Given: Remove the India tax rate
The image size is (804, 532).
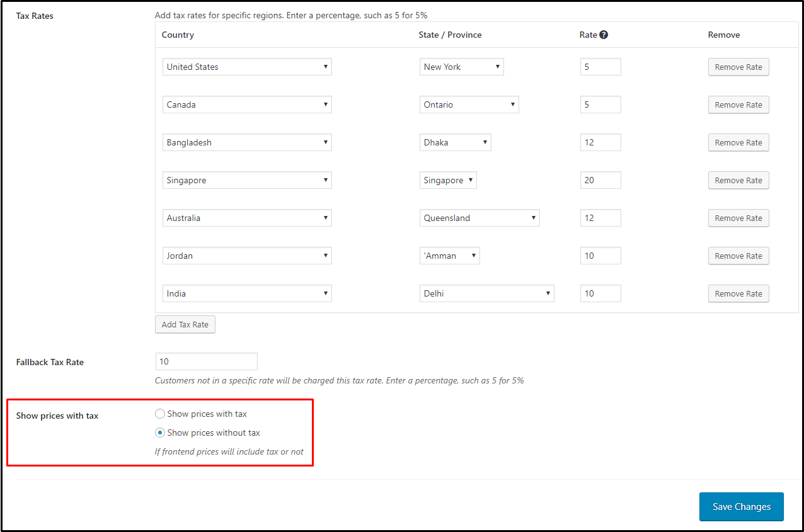Looking at the screenshot, I should coord(738,293).
